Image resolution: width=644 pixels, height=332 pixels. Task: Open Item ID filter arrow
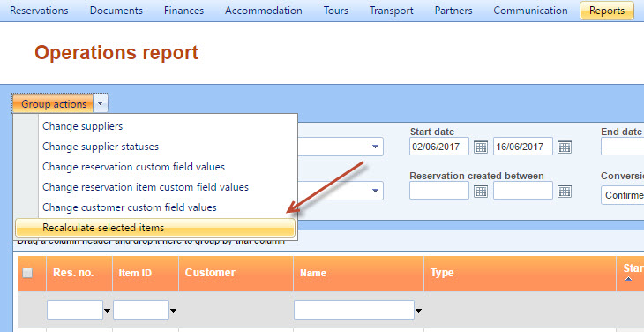(x=173, y=311)
